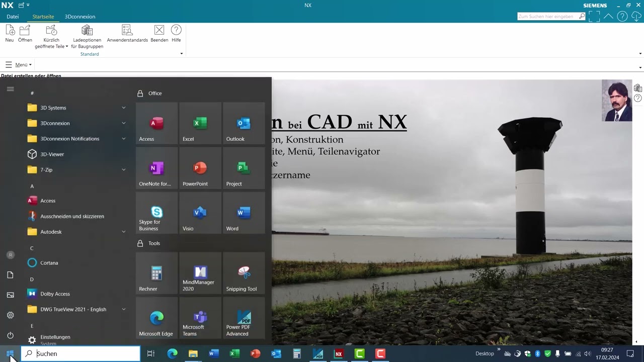This screenshot has width=644, height=362.
Task: Click the user account icon in Start
Action: click(x=10, y=255)
